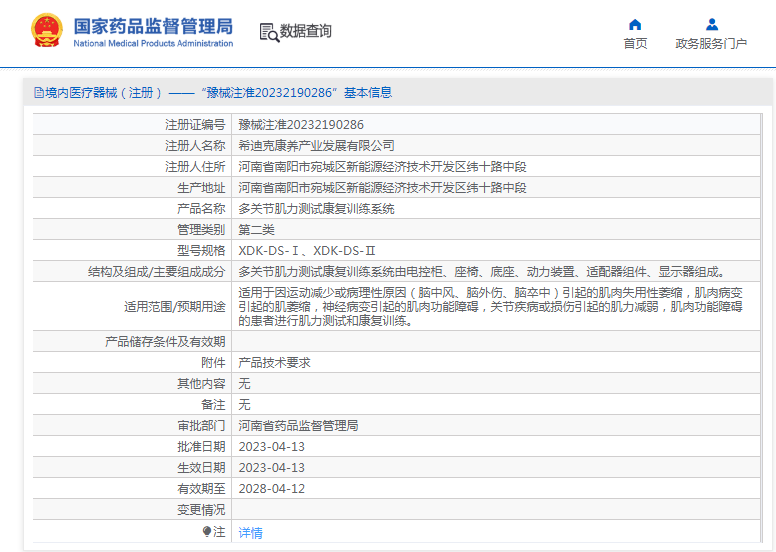776x552 pixels.
Task: Click the 数据查询 heading text
Action: [305, 31]
